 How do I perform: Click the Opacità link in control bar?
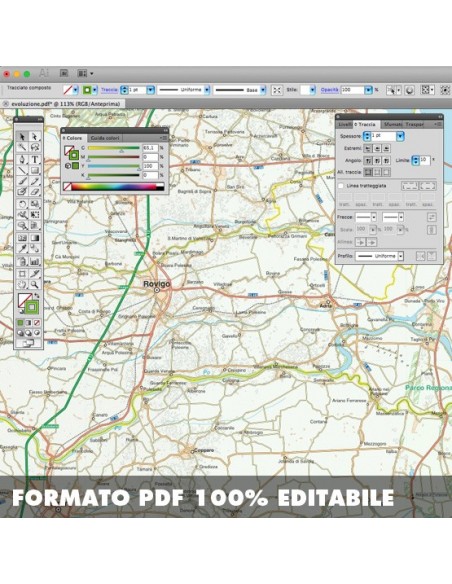point(330,90)
